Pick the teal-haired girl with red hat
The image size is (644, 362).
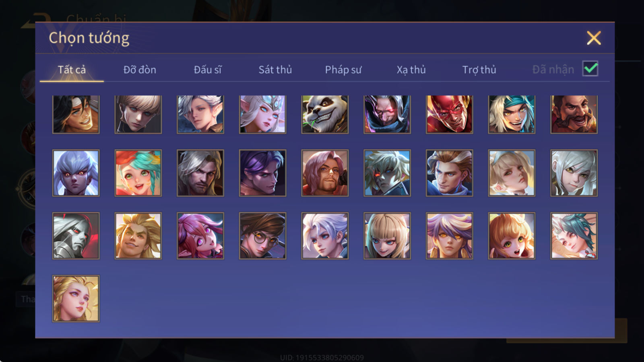pyautogui.click(x=138, y=173)
